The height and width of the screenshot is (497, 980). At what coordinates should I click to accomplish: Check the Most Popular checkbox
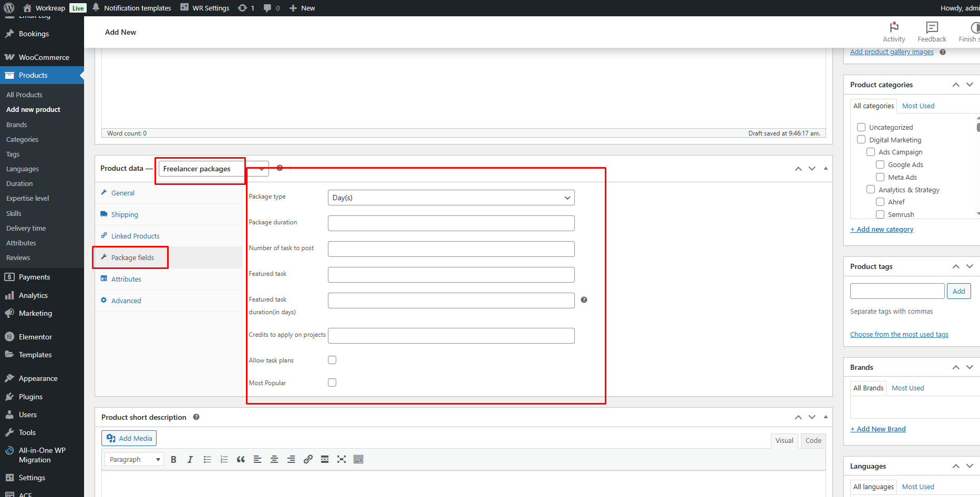tap(332, 383)
